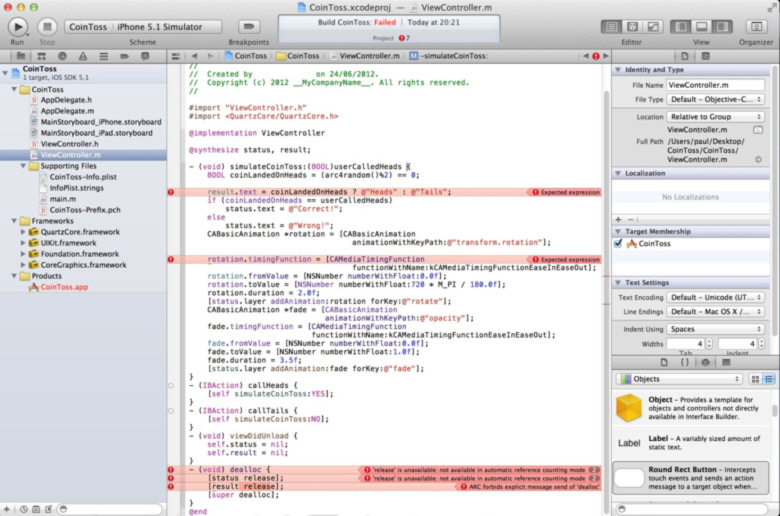Increase the tab width stepper
Screen dimensions: 780x516
709,341
